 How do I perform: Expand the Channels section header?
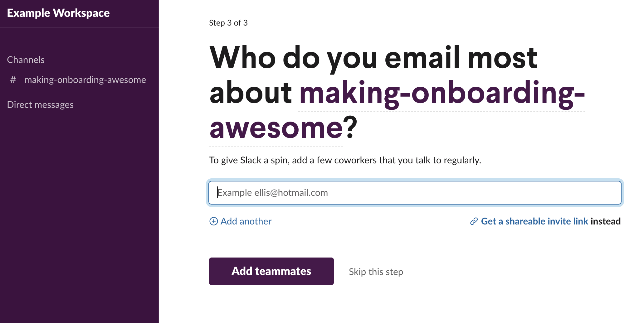(26, 60)
